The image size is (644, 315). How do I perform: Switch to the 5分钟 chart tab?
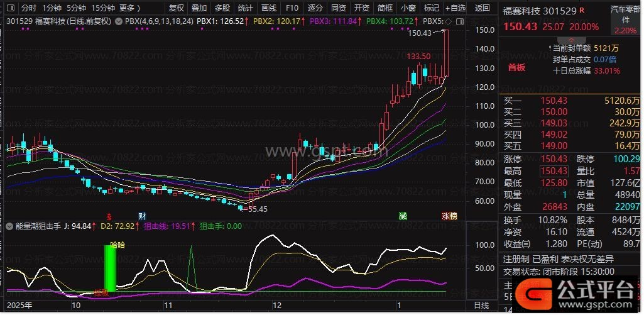(x=76, y=8)
